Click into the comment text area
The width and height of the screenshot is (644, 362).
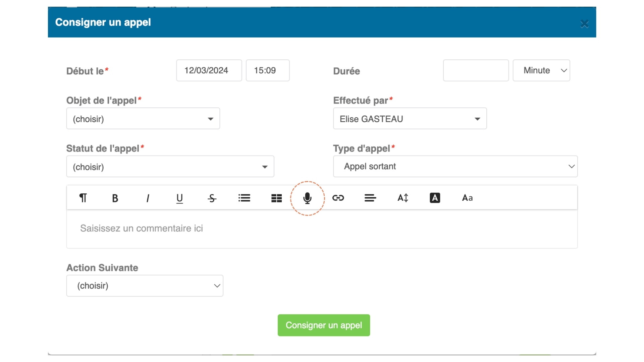point(322,229)
